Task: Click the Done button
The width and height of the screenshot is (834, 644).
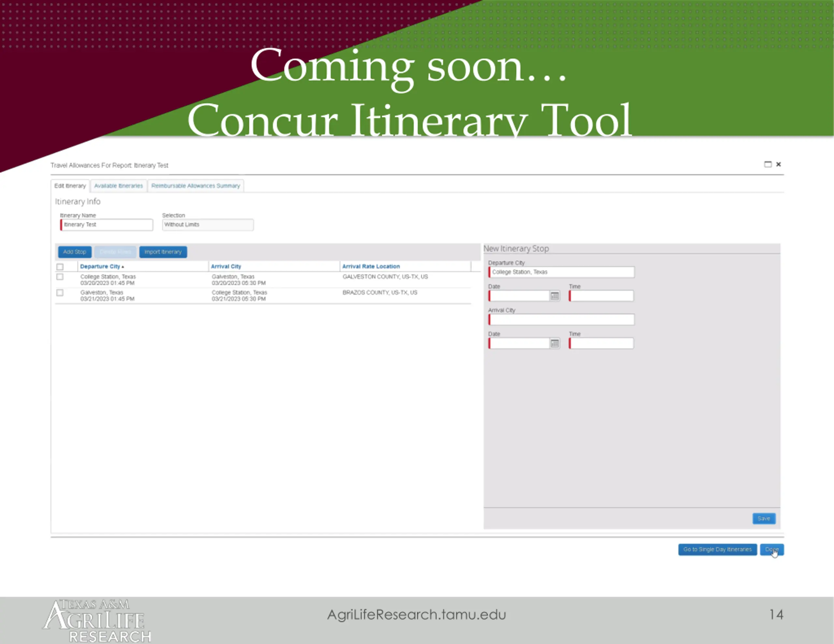Action: pyautogui.click(x=772, y=549)
